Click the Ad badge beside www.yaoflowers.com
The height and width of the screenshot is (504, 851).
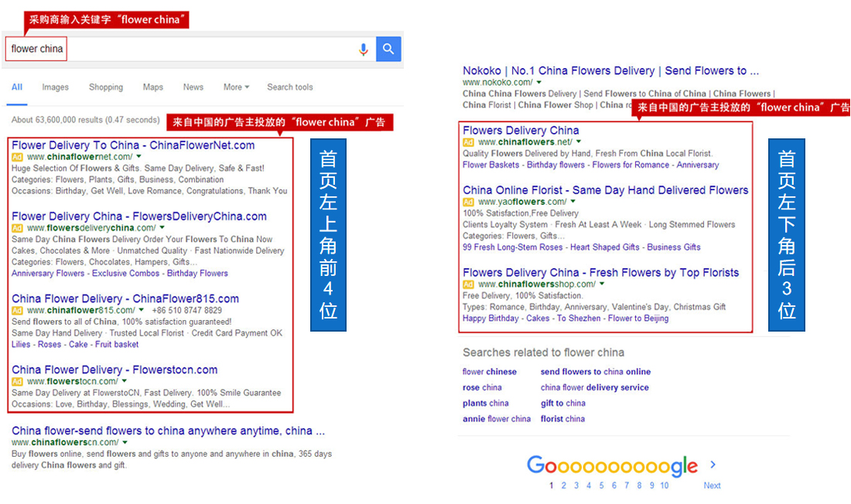468,202
